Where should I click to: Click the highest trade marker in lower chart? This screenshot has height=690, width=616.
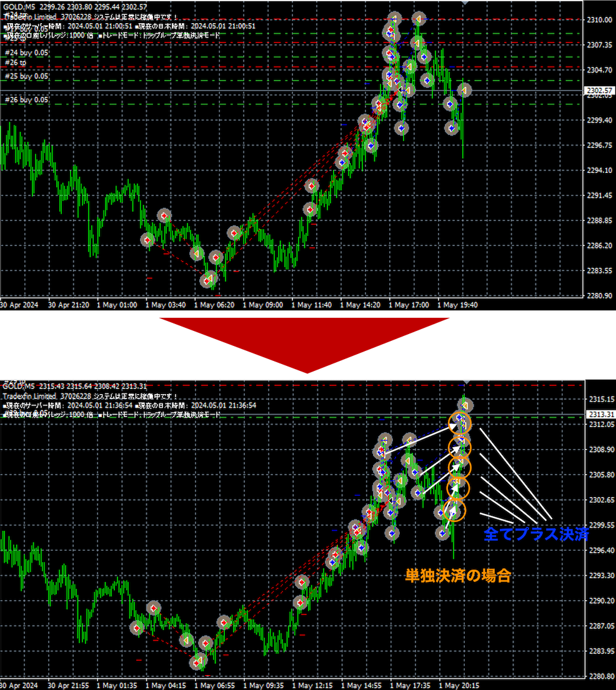[x=465, y=405]
